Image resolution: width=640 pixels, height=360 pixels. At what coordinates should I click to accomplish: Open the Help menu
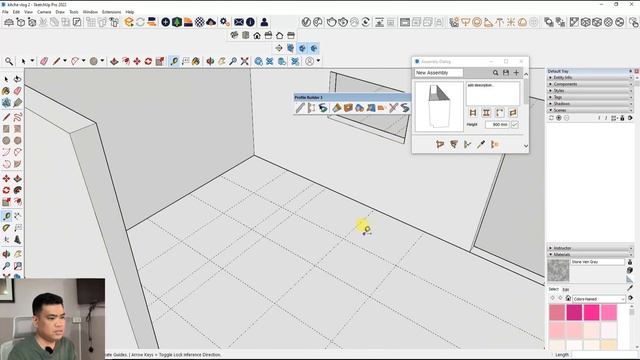pos(130,12)
